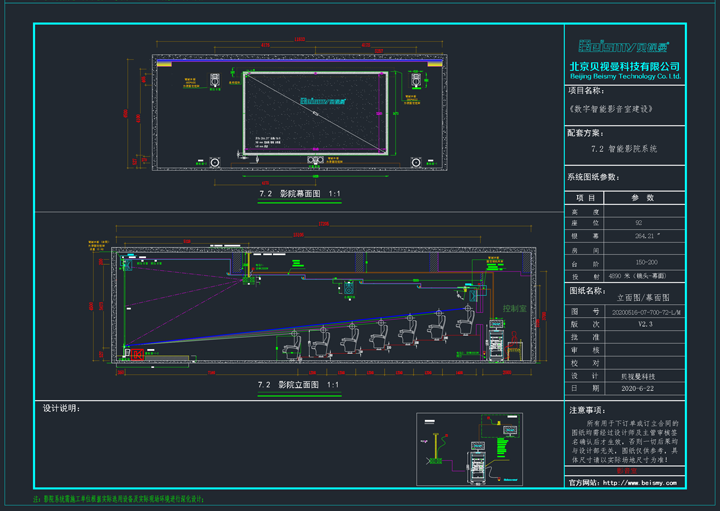Select the 房间 row label

(585, 250)
